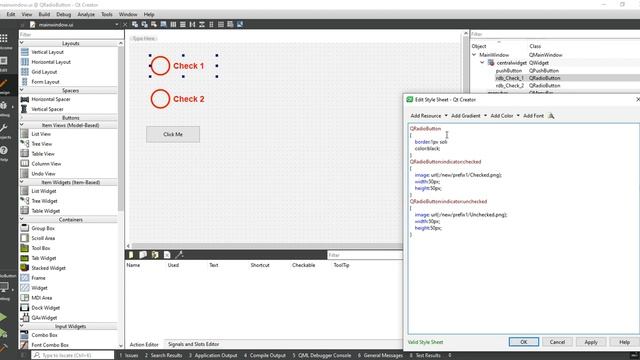Open the Add Color dropdown arrow
Image resolution: width=640 pixels, height=360 pixels.
pos(518,116)
